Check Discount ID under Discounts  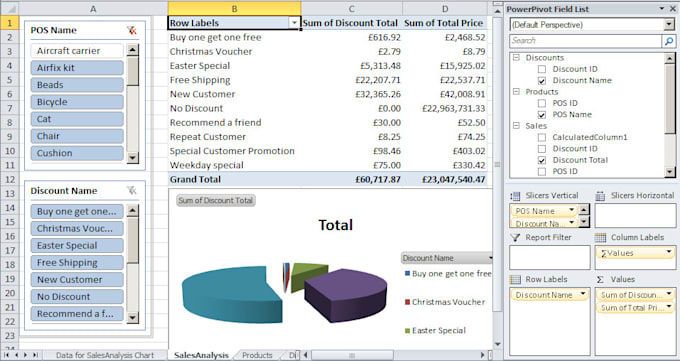[x=542, y=69]
